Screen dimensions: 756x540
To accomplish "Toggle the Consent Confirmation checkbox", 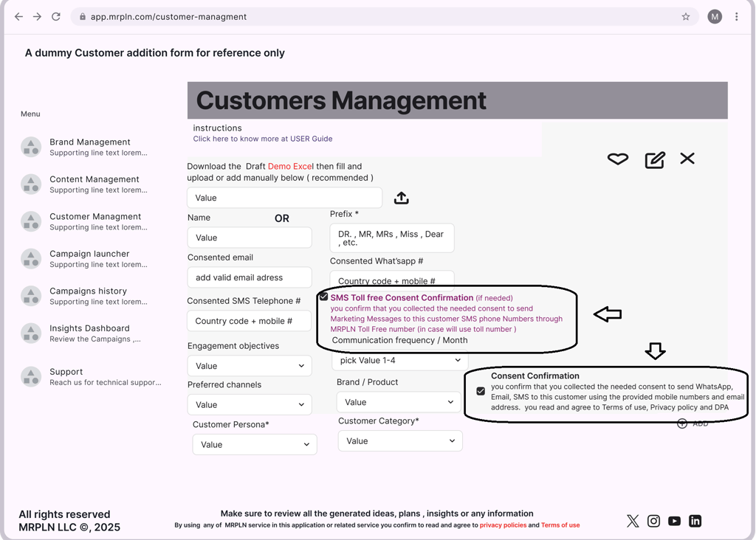I will tap(481, 391).
